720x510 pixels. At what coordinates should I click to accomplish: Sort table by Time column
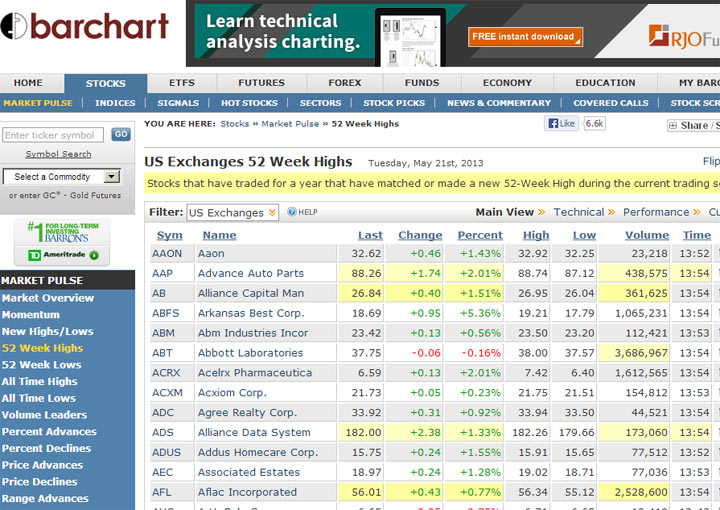[x=697, y=235]
